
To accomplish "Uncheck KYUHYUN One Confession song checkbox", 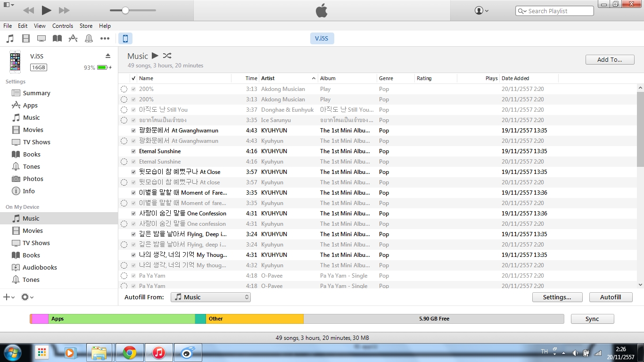I will pyautogui.click(x=133, y=214).
